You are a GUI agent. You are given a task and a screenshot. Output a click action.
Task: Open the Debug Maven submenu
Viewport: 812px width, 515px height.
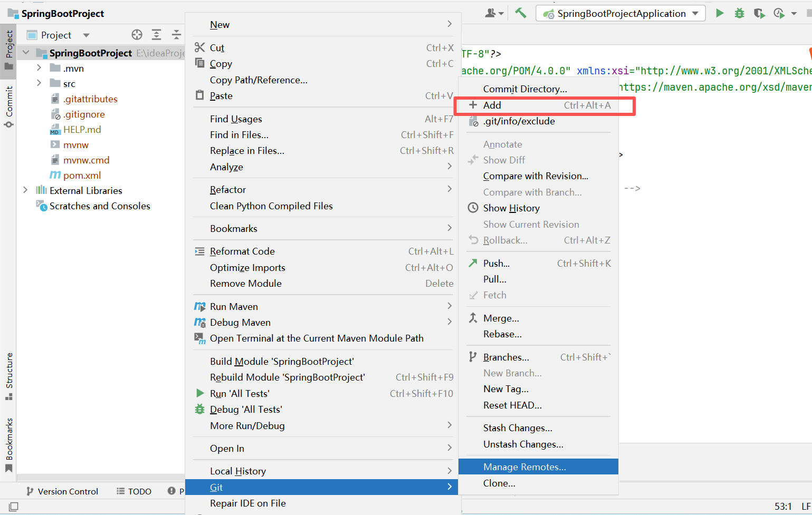tap(323, 323)
